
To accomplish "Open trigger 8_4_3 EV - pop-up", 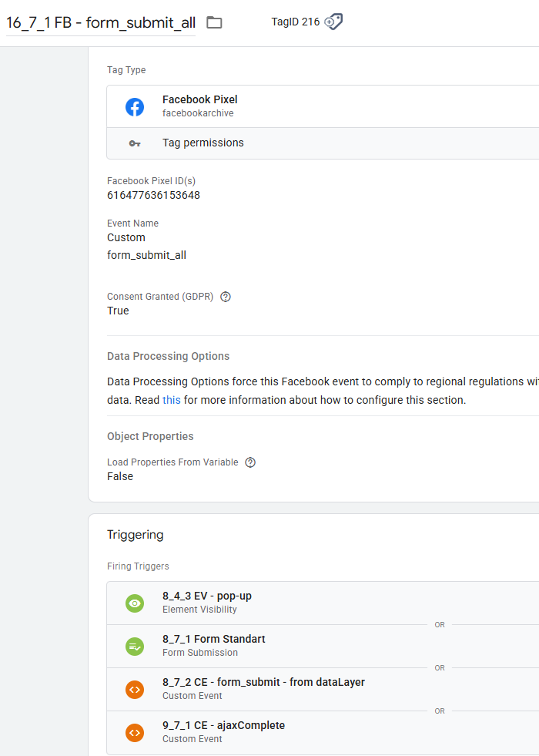I will (207, 596).
